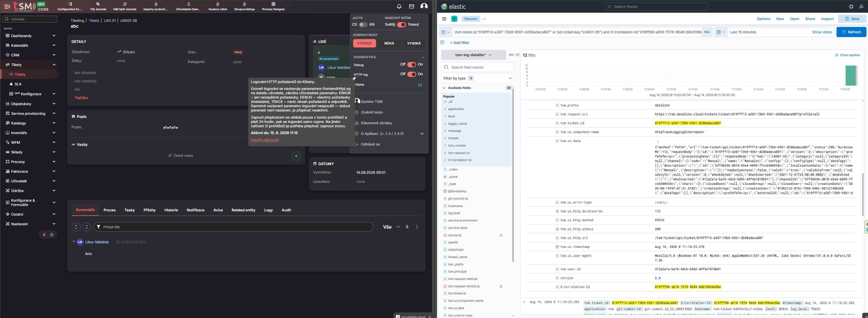Open Kibana date quick menu calendar icon
868x318 pixels.
721,32
